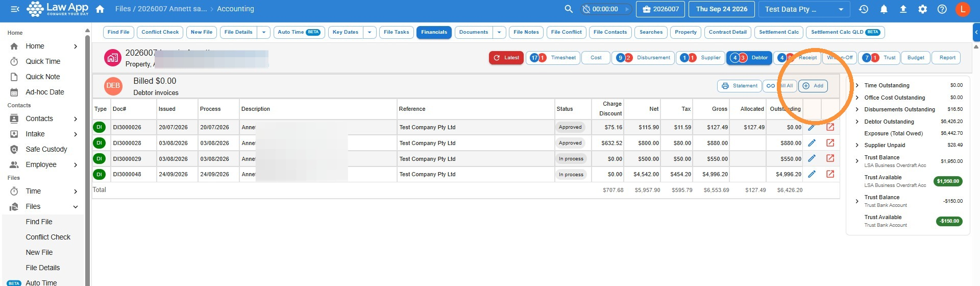Expand Supplier Unpaid summary row
The image size is (980, 286).
(857, 145)
